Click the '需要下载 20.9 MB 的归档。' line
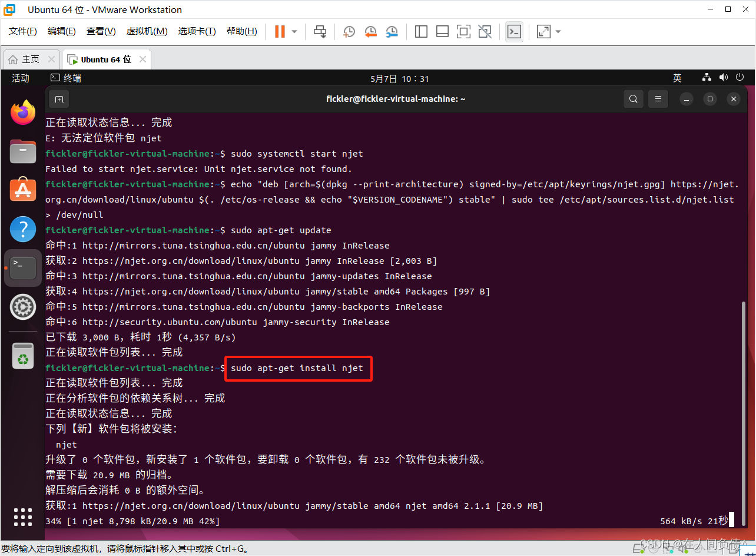This screenshot has width=756, height=556. (x=109, y=475)
